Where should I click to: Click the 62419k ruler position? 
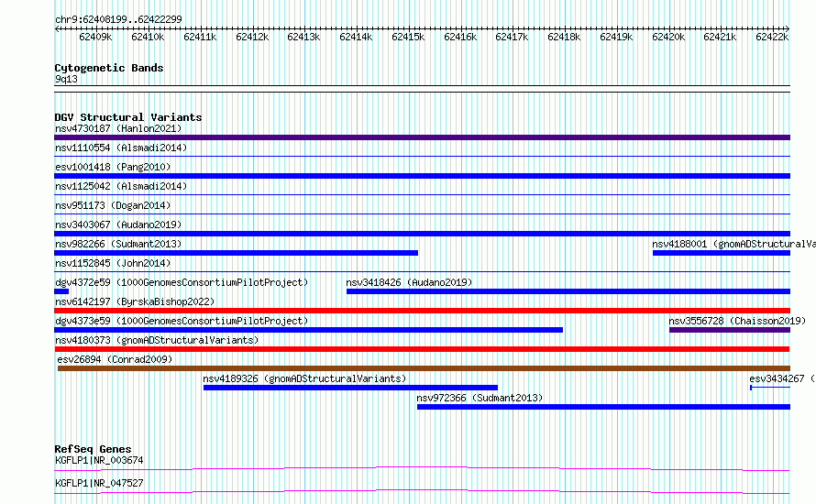[616, 37]
